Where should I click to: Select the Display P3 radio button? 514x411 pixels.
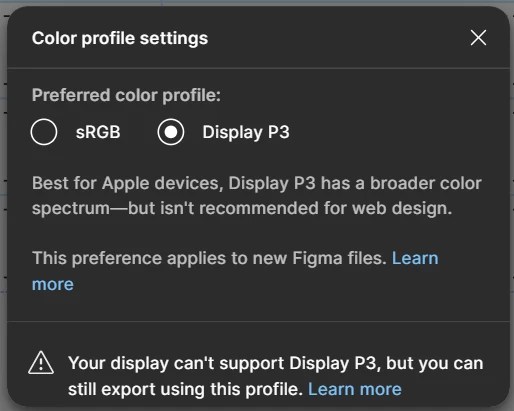(171, 132)
